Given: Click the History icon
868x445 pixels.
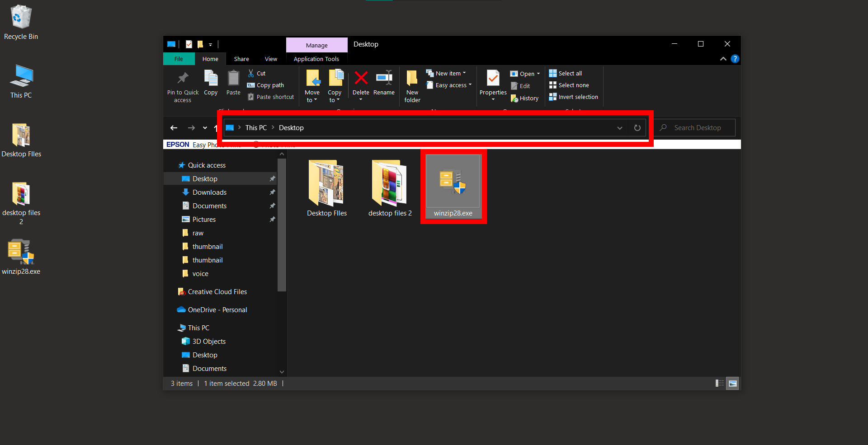Looking at the screenshot, I should 524,98.
